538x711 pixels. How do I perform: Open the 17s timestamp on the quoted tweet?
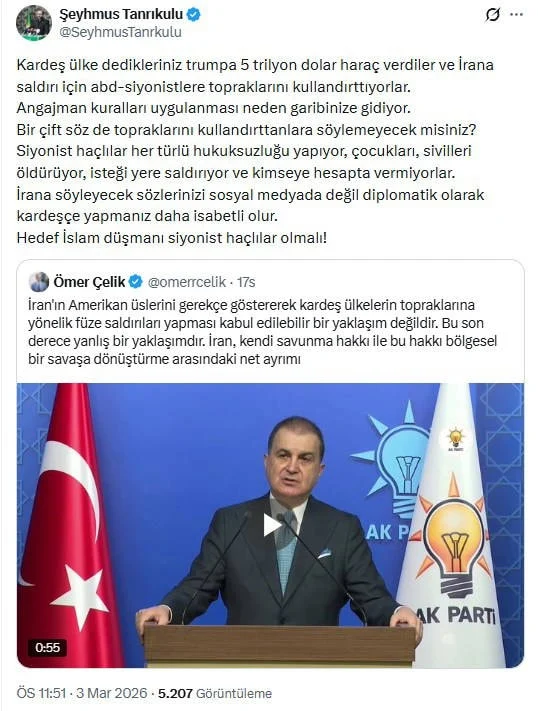click(246, 282)
